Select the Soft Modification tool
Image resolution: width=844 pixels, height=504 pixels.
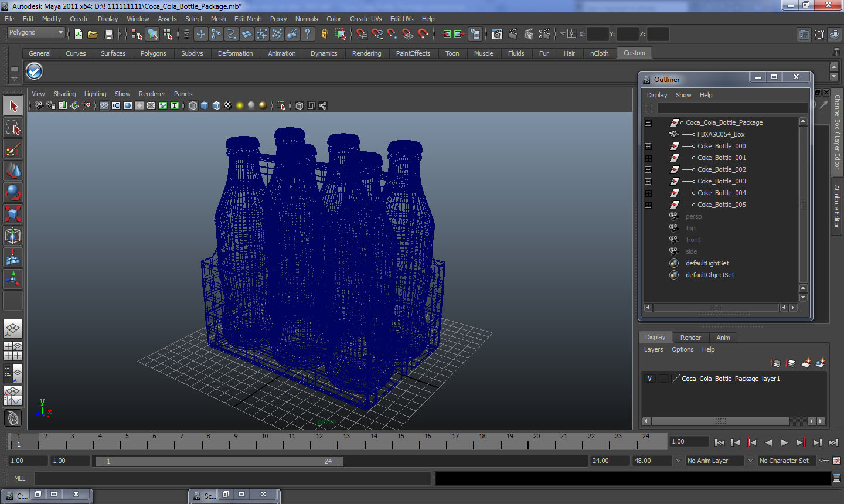point(13,257)
